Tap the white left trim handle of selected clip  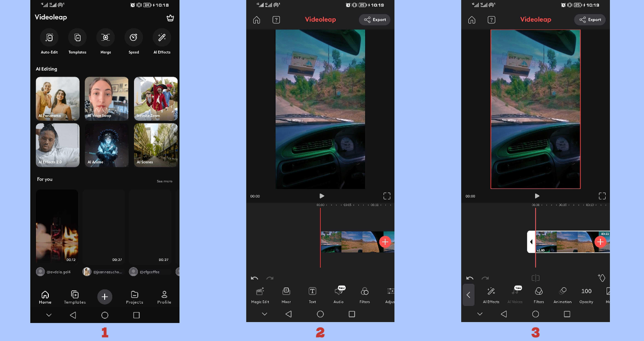531,242
